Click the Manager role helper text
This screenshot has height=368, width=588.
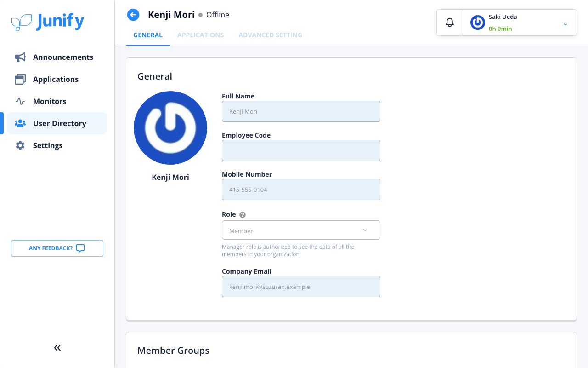[288, 250]
